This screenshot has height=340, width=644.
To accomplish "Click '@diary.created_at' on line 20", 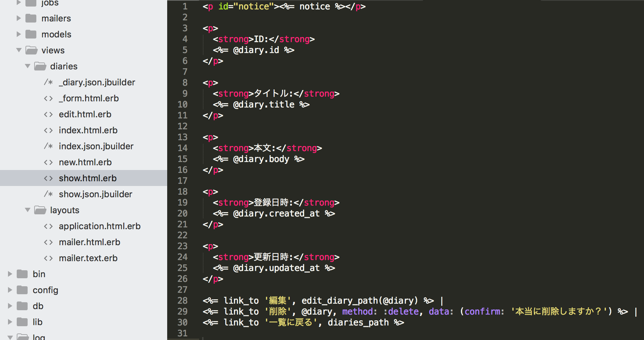I will (x=277, y=214).
